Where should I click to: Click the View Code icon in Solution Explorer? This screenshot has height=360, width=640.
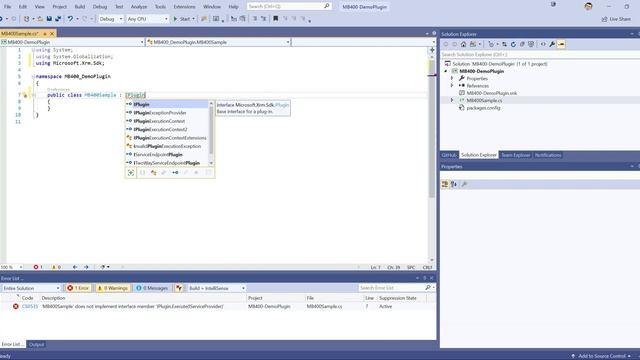[543, 44]
